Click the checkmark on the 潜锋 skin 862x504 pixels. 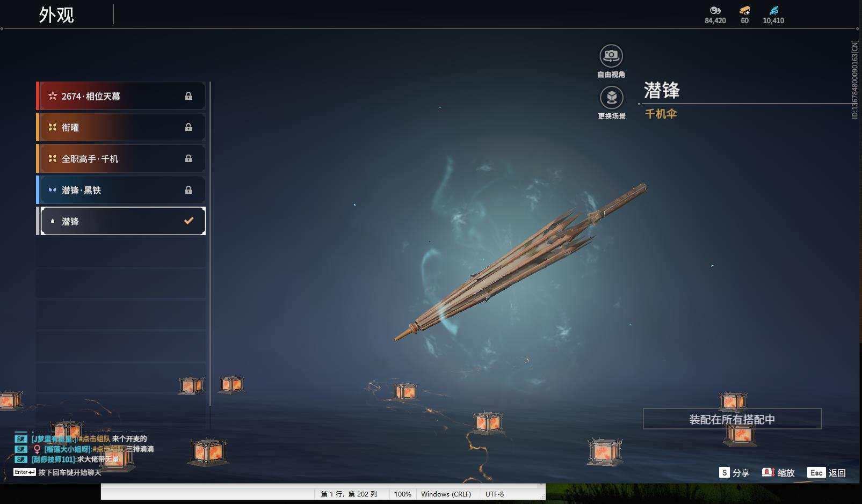189,221
